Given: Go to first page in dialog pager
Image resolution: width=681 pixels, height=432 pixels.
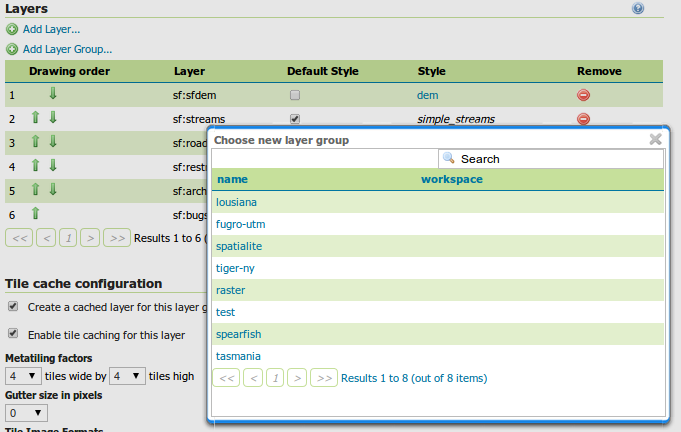Looking at the screenshot, I should pos(226,378).
